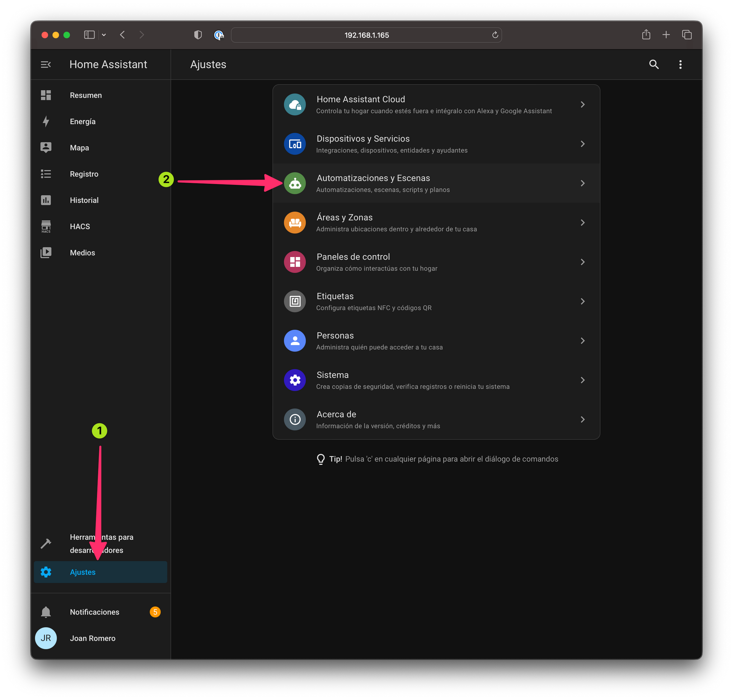
Task: Click the Sistema cog icon
Action: (x=295, y=380)
